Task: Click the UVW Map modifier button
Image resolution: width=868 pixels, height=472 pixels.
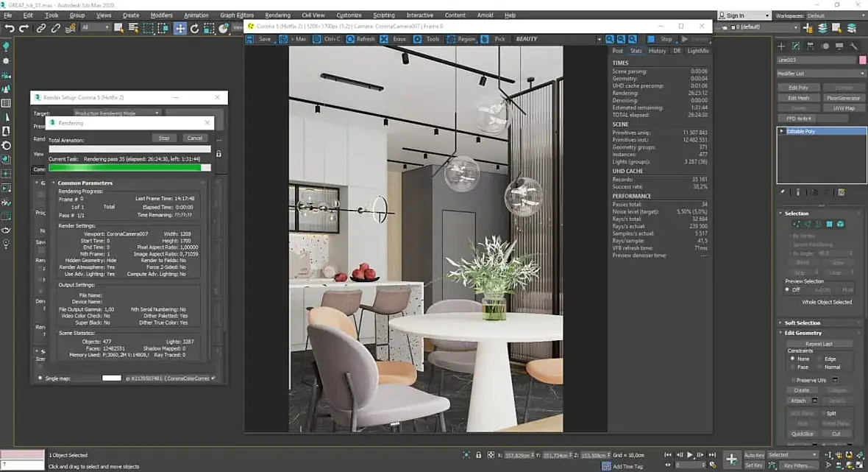Action: point(844,108)
